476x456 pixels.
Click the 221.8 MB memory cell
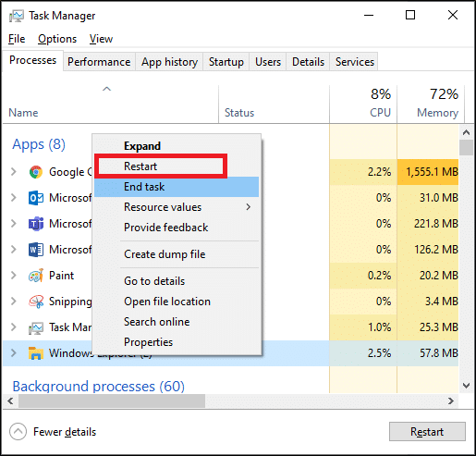[x=428, y=224]
